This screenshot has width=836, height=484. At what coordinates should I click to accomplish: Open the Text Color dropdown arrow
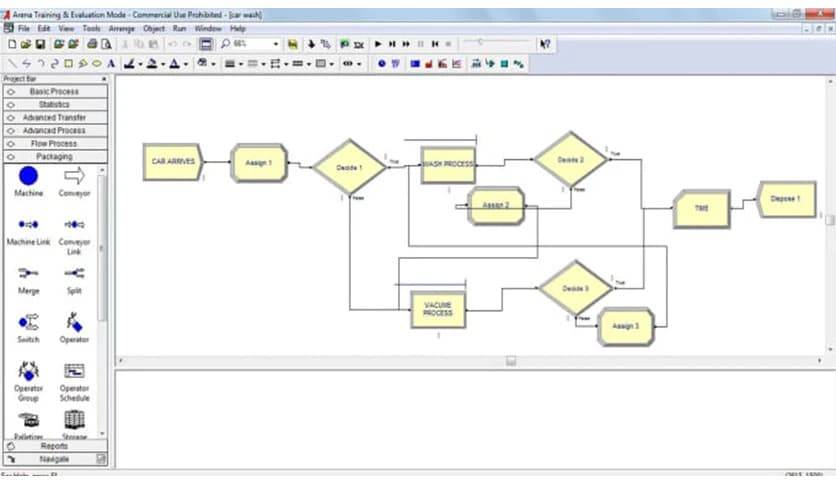tap(186, 64)
